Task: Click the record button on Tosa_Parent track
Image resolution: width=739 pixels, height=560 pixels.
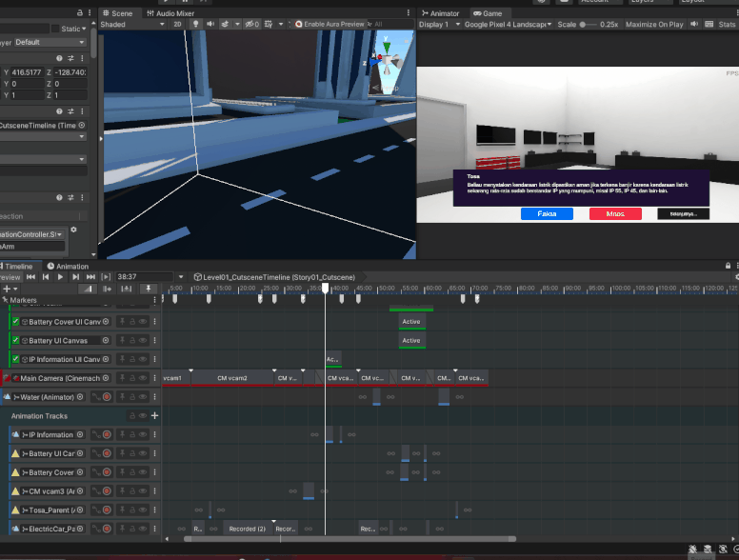Action: pyautogui.click(x=107, y=510)
